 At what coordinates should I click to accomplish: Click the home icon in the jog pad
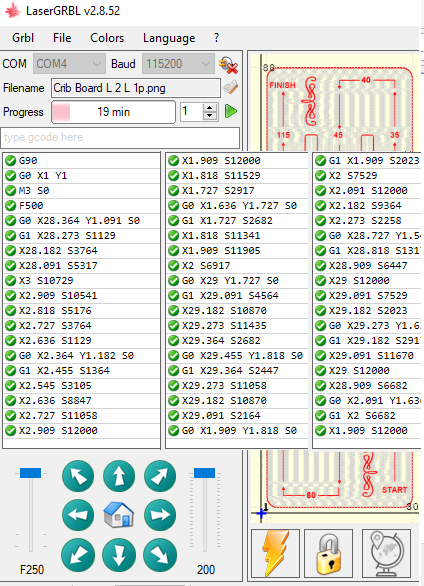tap(119, 515)
